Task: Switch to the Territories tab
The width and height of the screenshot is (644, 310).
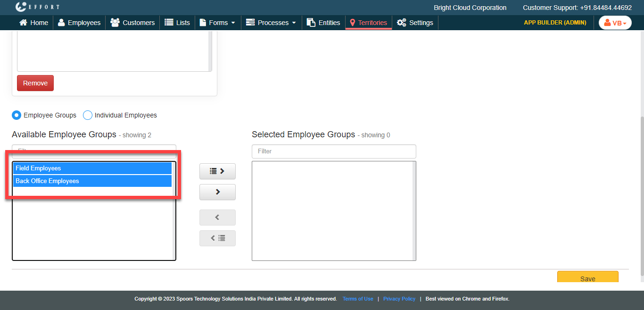Action: (368, 23)
